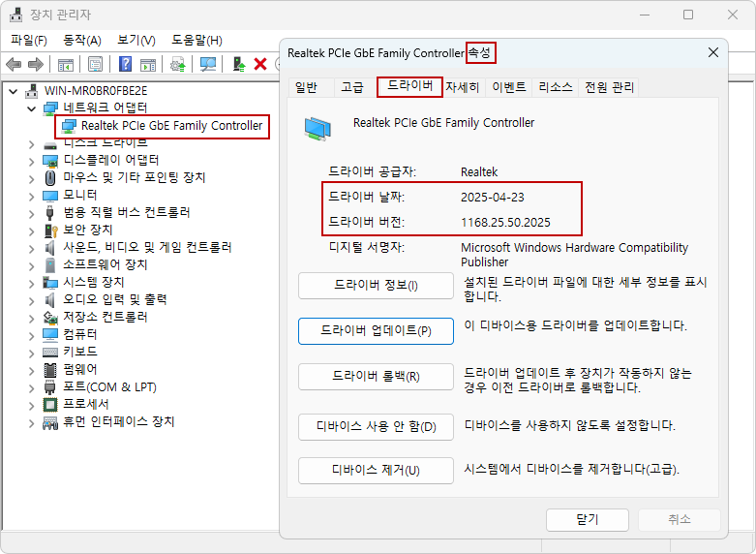Viewport: 756px width, 554px height.
Task: Expand the 소프트웨어 장치 node
Action: [31, 266]
